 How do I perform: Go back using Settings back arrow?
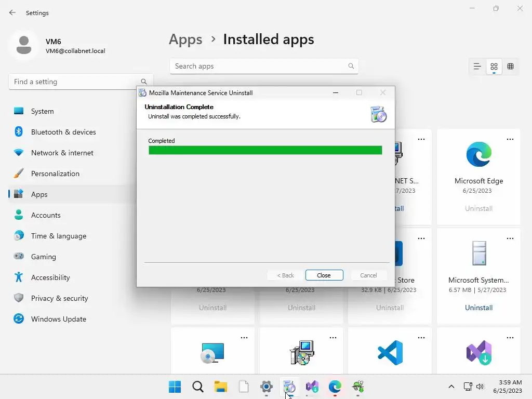(x=12, y=12)
